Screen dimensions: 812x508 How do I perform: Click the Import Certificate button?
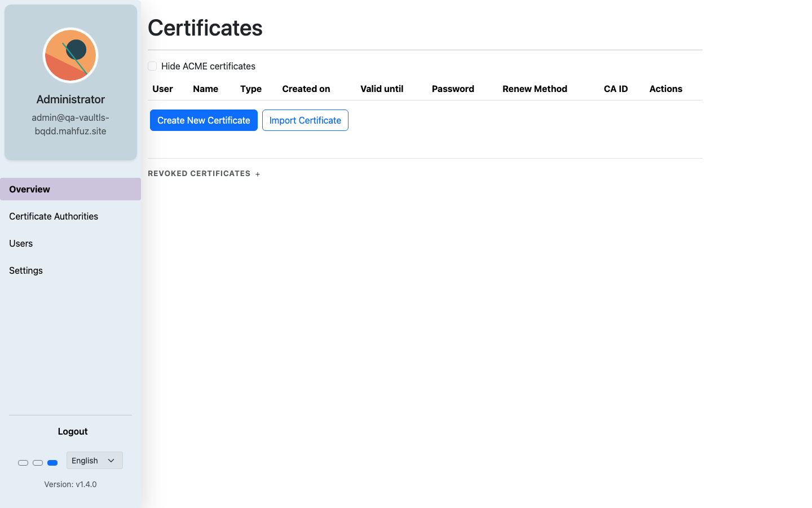305,120
